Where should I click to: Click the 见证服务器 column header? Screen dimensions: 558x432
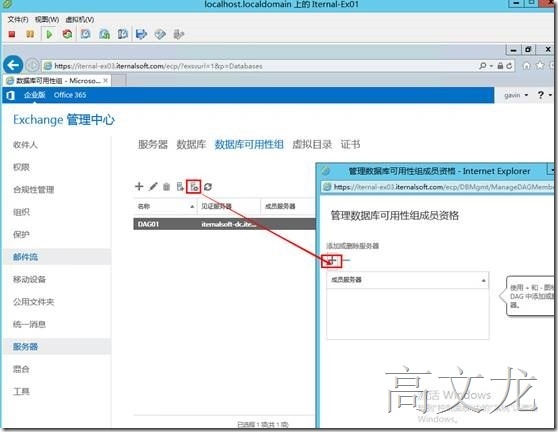tap(229, 206)
